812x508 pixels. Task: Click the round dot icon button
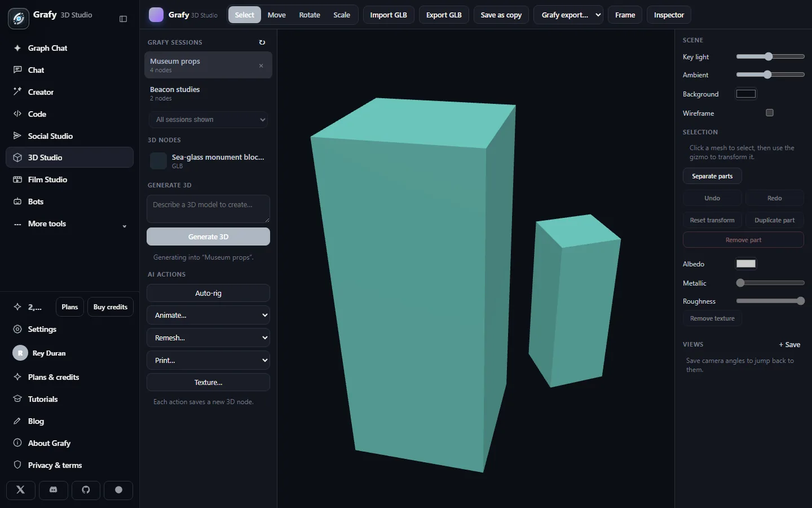point(118,490)
